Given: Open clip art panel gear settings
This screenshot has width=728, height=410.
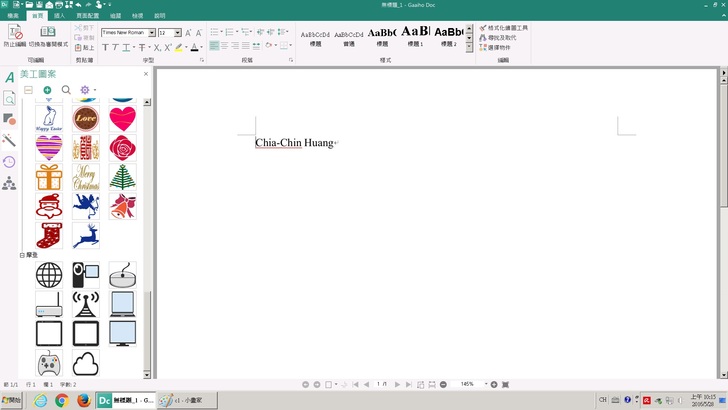Looking at the screenshot, I should point(85,90).
